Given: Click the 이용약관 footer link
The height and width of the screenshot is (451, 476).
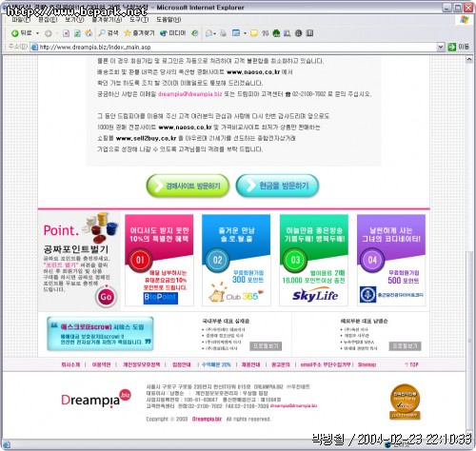Looking at the screenshot, I should [x=101, y=364].
